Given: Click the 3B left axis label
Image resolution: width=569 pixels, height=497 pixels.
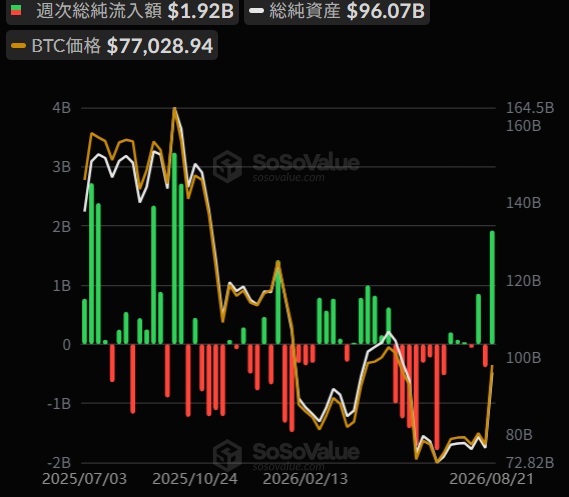Looking at the screenshot, I should click(x=61, y=167).
